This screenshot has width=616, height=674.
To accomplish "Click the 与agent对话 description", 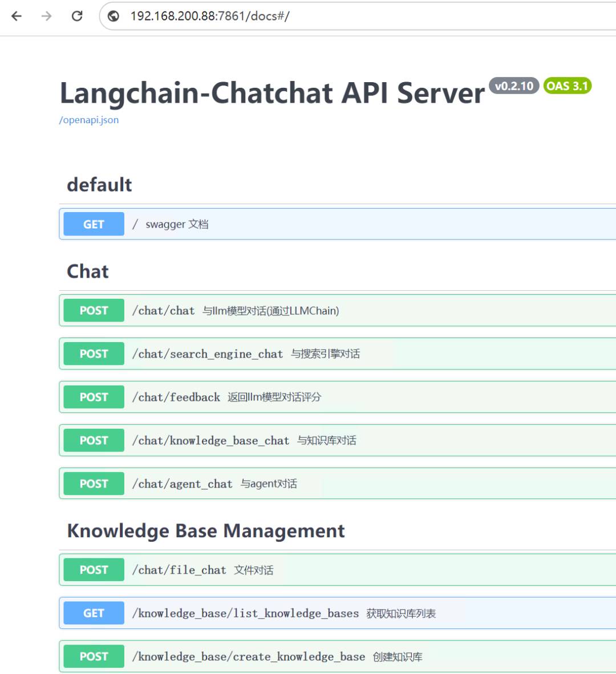I will (x=269, y=484).
